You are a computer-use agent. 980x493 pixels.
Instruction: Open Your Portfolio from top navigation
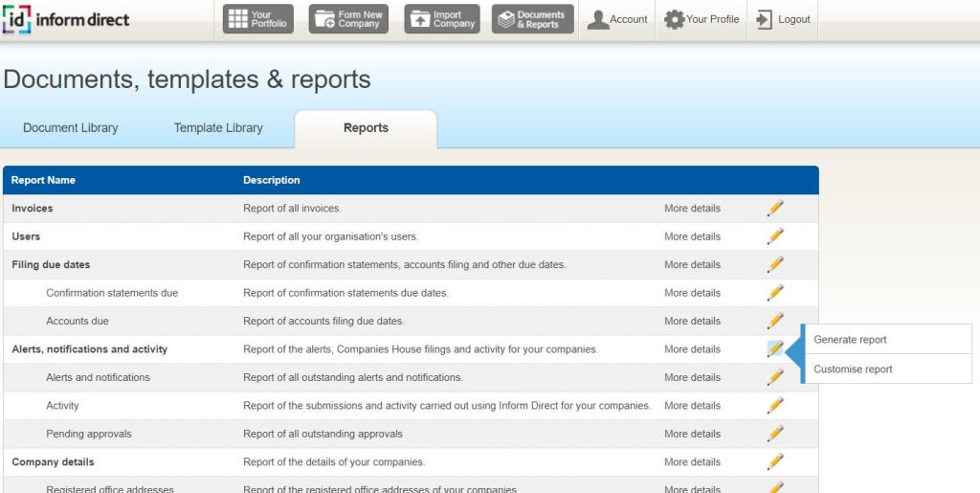click(257, 19)
